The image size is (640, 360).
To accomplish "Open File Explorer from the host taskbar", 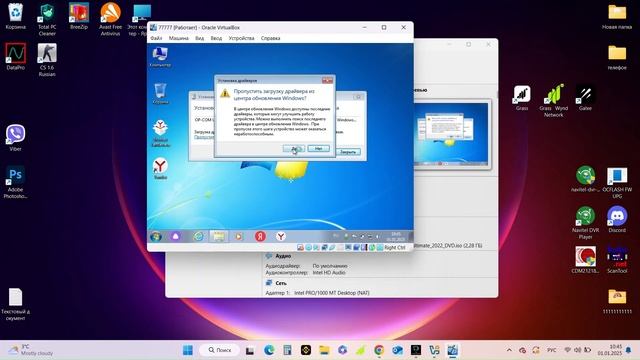I will pos(324,350).
